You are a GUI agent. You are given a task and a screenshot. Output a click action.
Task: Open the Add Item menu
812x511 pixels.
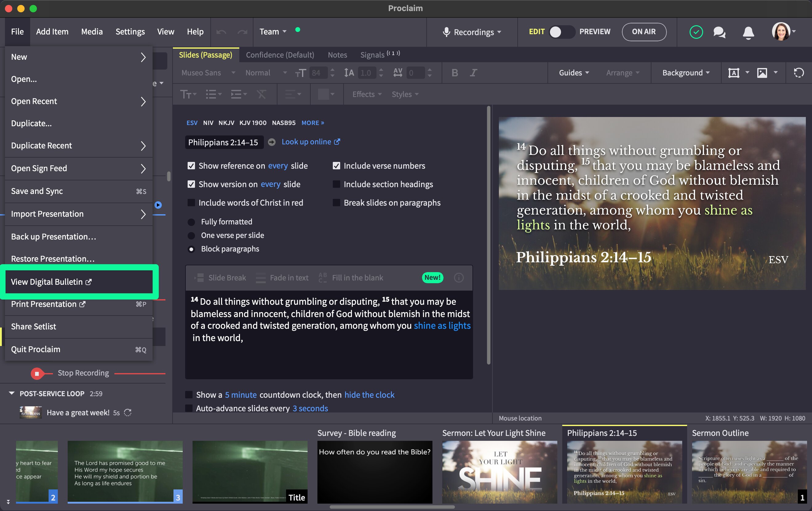52,32
